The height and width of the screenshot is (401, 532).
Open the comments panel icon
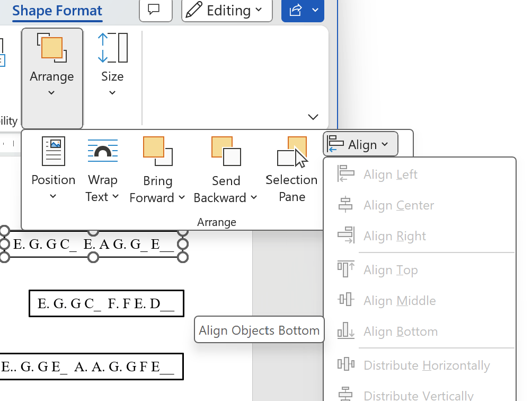155,10
